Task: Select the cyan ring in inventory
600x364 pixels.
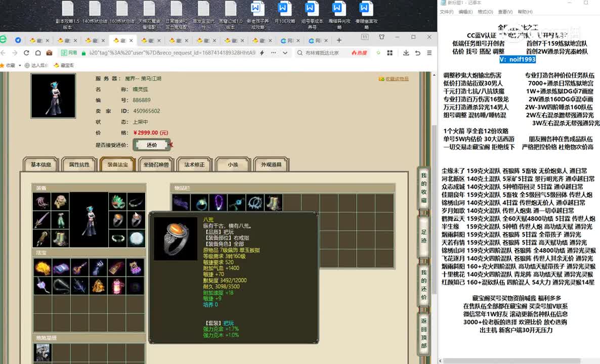Action: pos(200,202)
